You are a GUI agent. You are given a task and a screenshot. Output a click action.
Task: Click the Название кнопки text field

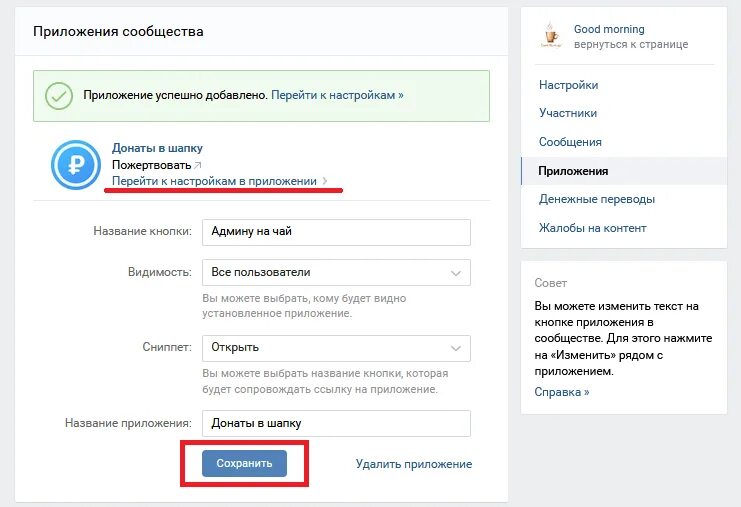[x=336, y=232]
